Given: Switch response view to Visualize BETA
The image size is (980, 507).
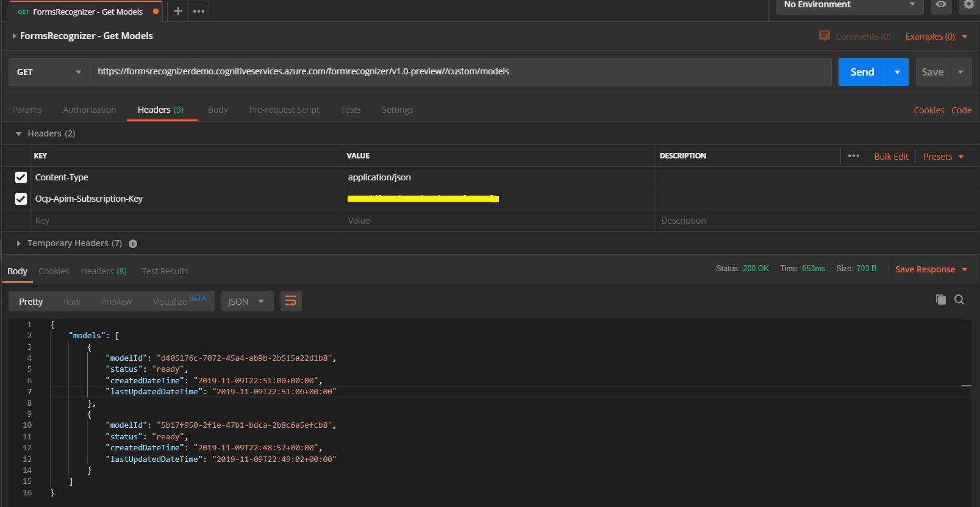Looking at the screenshot, I should click(x=179, y=301).
